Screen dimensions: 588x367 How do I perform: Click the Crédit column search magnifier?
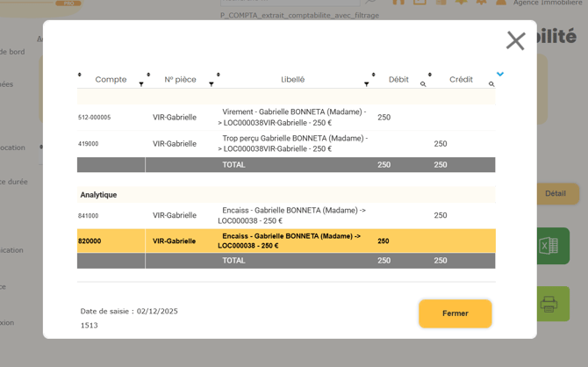491,84
